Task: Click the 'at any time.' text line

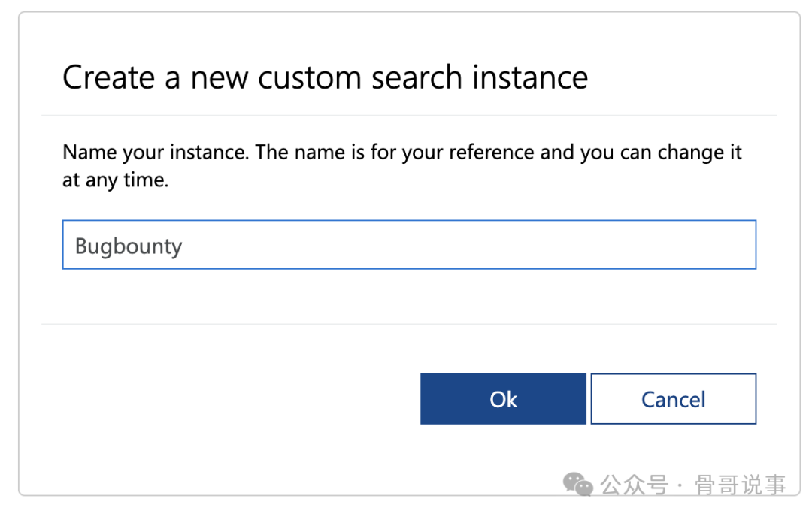Action: click(115, 180)
